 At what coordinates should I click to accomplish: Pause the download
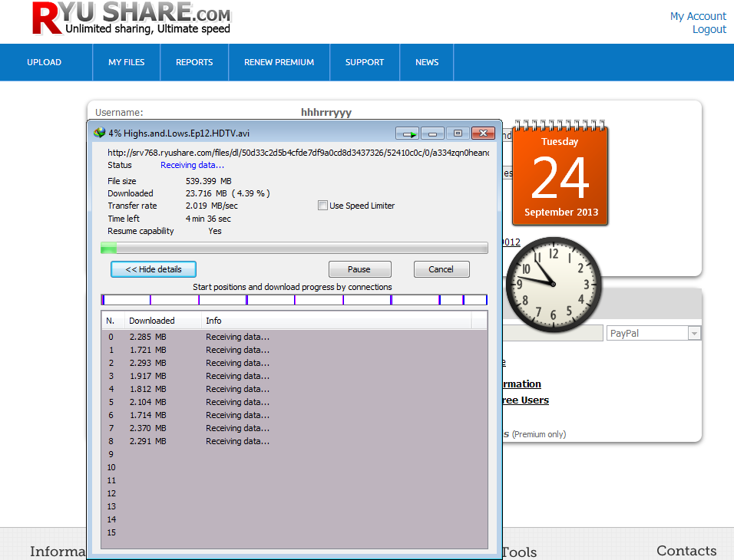tap(359, 269)
